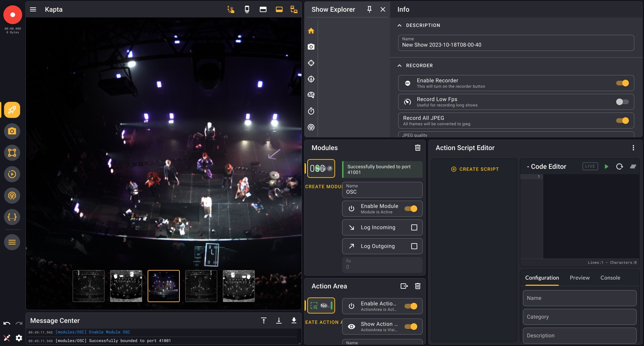Select the first grayscale camera thumbnail
The width and height of the screenshot is (644, 346).
(89, 286)
